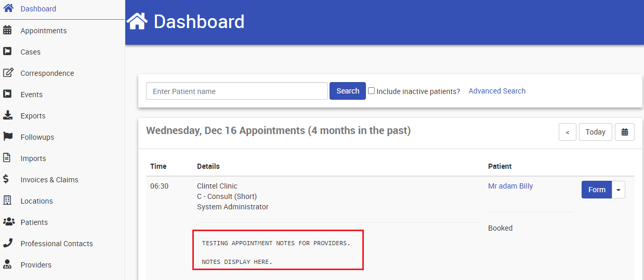Enable Include inactive patients checkbox
This screenshot has width=644, height=280.
click(x=372, y=91)
